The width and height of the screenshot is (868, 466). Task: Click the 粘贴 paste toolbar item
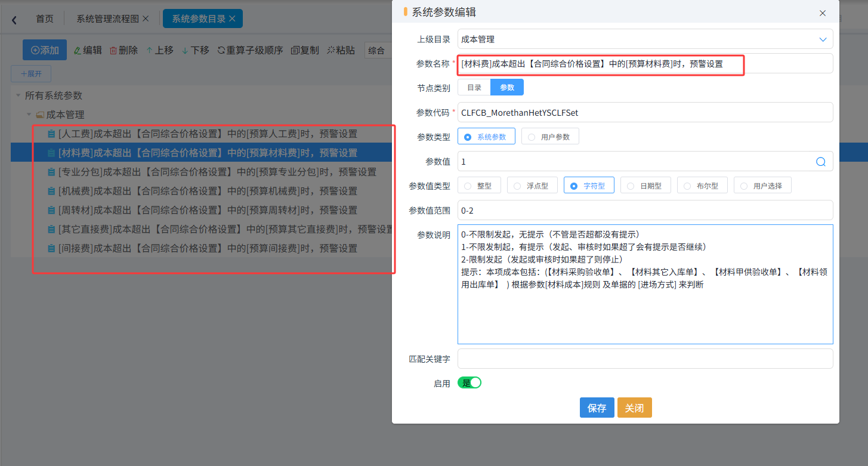click(x=341, y=50)
